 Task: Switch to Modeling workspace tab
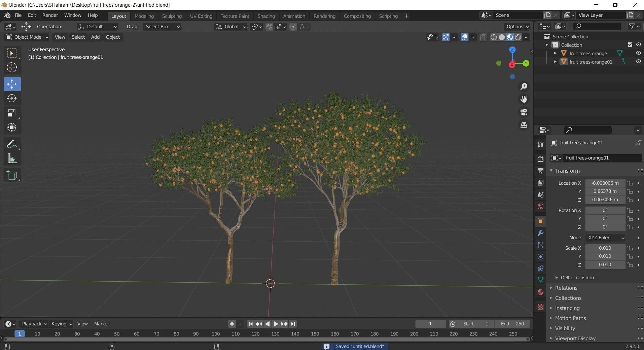[x=144, y=16]
